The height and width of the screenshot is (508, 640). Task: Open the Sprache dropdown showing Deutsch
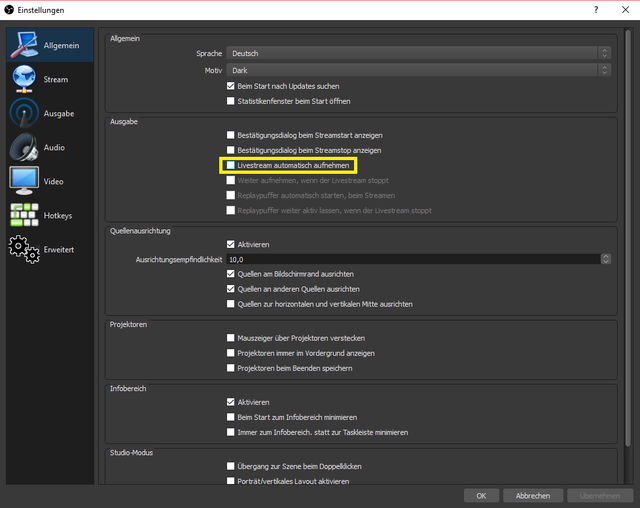[418, 53]
